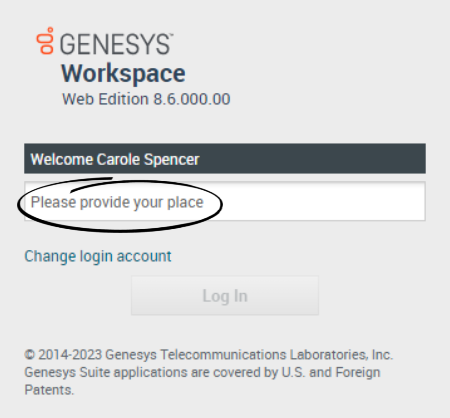Image resolution: width=450 pixels, height=418 pixels.
Task: Click the word 'Welcome' in the dark bar
Action: pos(62,159)
